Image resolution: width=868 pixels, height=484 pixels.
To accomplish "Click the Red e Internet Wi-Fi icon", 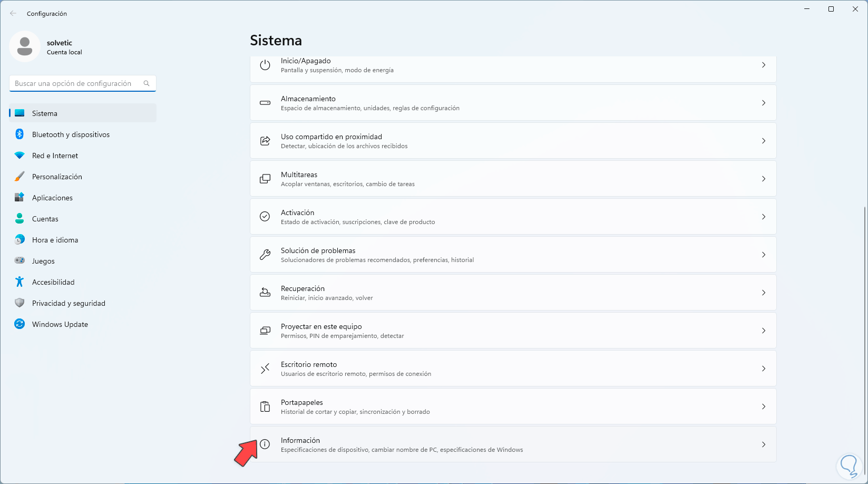I will tap(19, 156).
